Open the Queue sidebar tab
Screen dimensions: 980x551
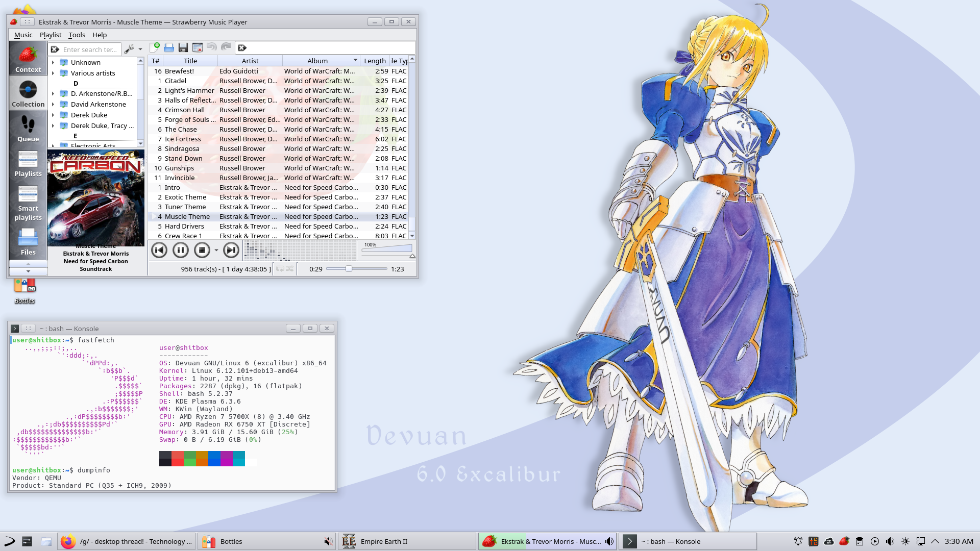[28, 128]
